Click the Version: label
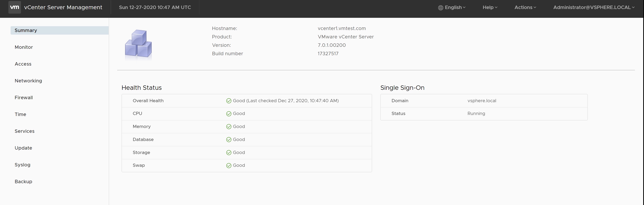644x205 pixels. pyautogui.click(x=221, y=45)
